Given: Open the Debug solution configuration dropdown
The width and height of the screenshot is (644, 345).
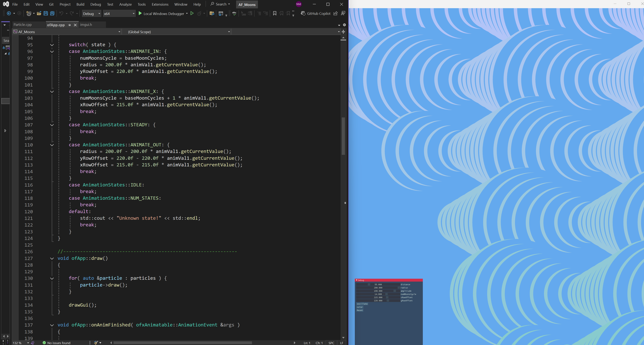Looking at the screenshot, I should [91, 14].
